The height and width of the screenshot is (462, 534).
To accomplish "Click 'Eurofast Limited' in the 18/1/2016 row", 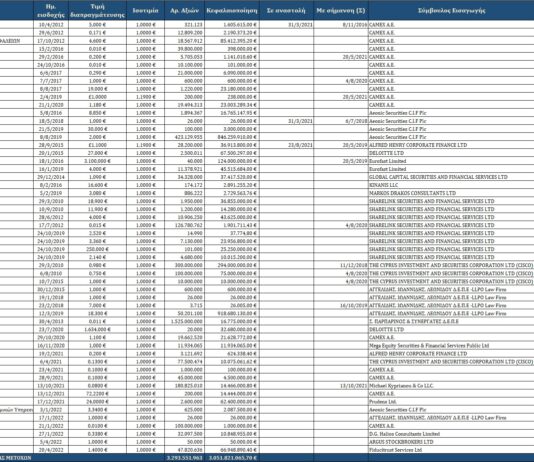I will 451,161.
